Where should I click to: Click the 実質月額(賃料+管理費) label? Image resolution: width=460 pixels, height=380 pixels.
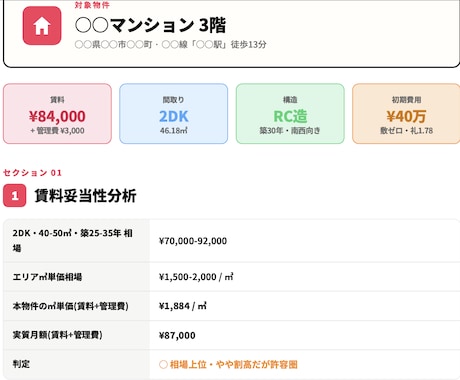pyautogui.click(x=57, y=335)
